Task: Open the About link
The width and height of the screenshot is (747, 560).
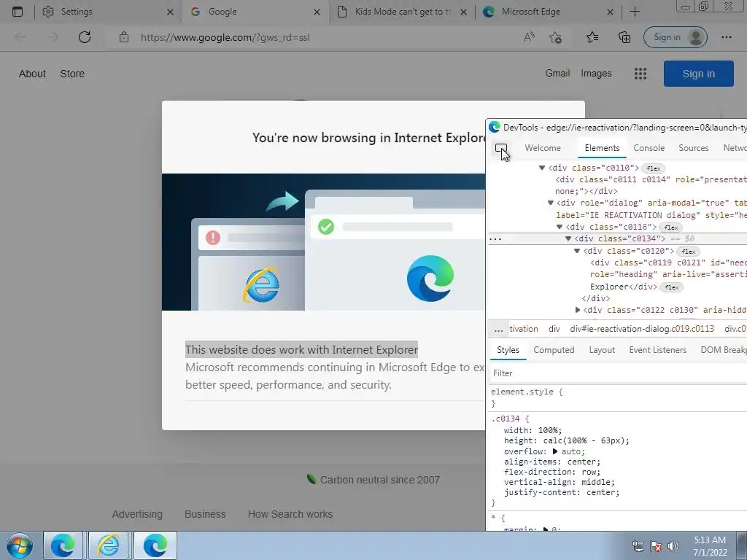Action: (32, 74)
